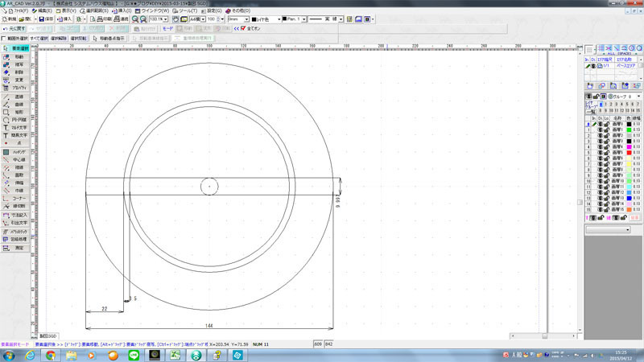
Task: Click the magenta color swatch of 画層4
Action: click(x=629, y=147)
